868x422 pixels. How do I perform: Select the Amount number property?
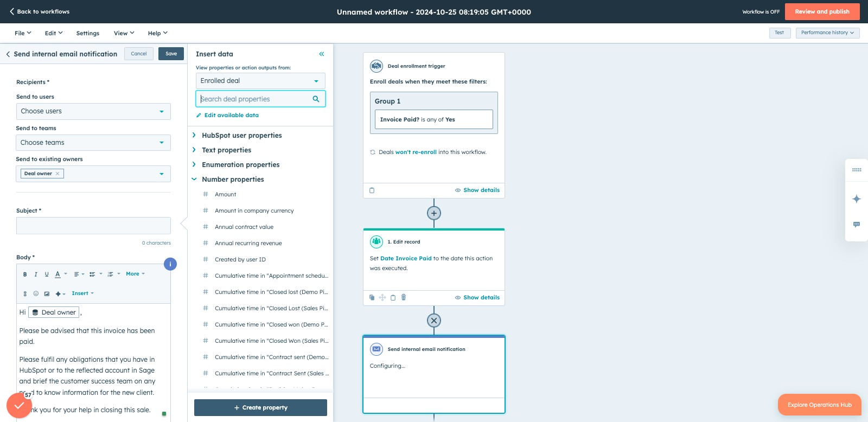coord(226,194)
